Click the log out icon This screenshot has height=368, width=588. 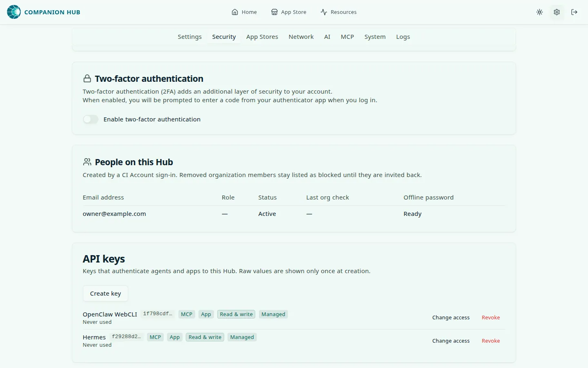pyautogui.click(x=574, y=12)
